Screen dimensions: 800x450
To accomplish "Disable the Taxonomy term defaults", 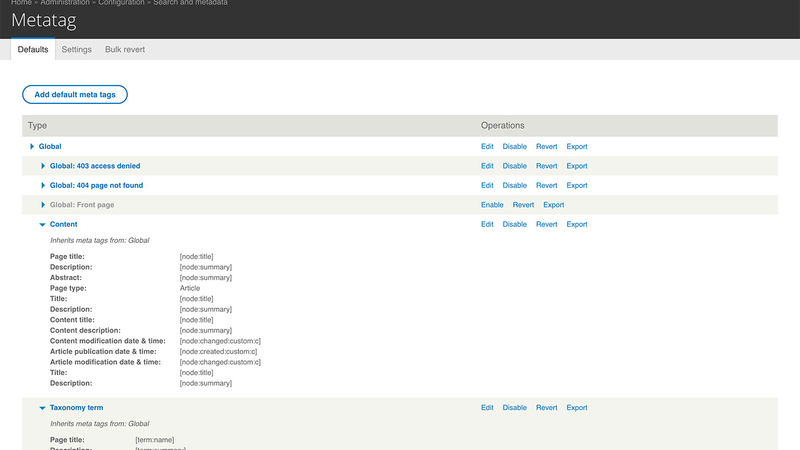I will click(x=514, y=408).
